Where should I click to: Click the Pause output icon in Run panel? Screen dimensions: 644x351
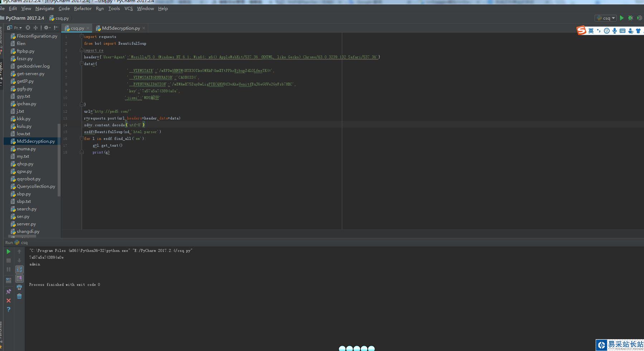tap(9, 269)
